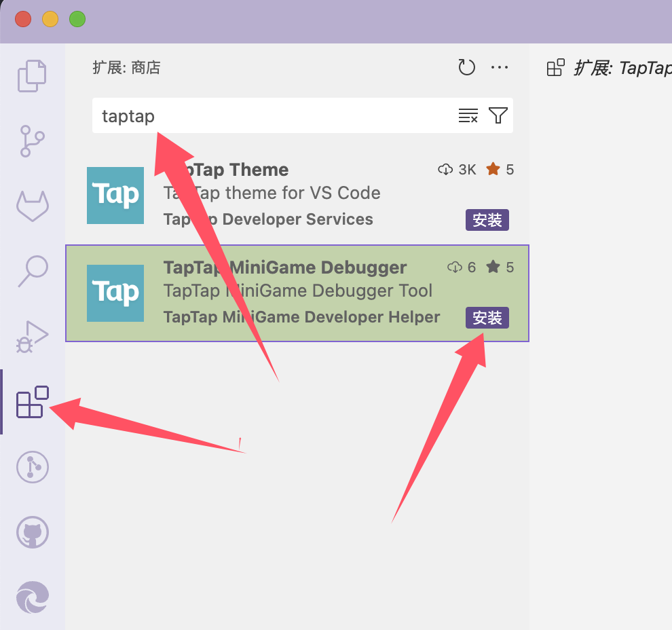Open the Git Graph panel icon
The height and width of the screenshot is (630, 672).
pyautogui.click(x=33, y=466)
